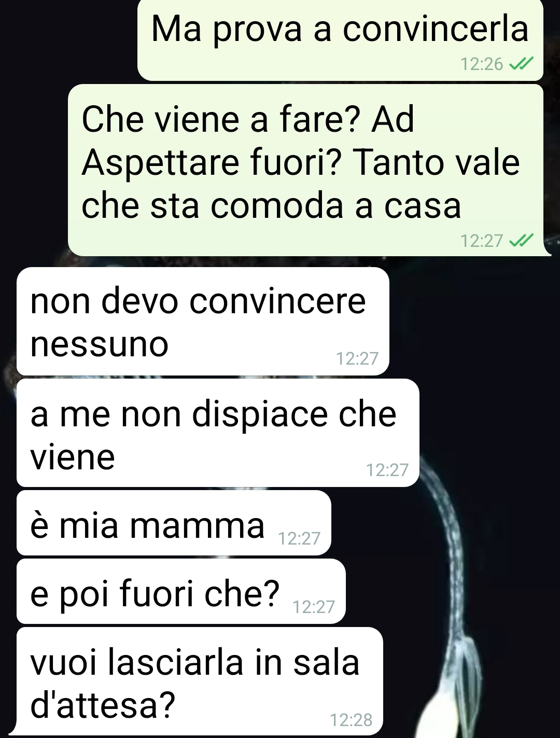This screenshot has height=738, width=560.
Task: Tap the word 'mamma' in the received message
Action: (x=197, y=525)
